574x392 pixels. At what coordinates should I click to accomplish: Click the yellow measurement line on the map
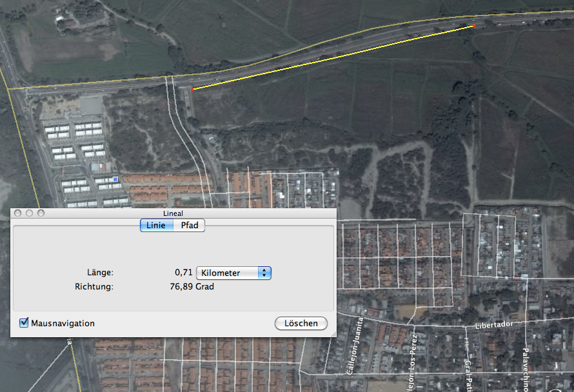tap(333, 57)
